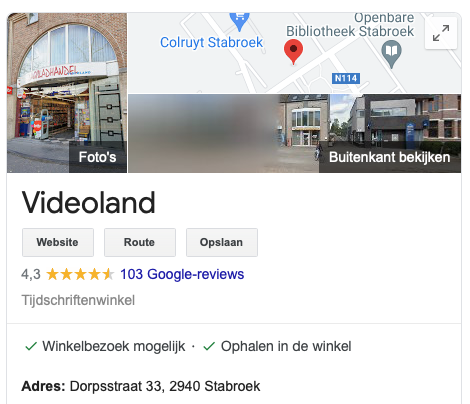Click the red location pin on the map
Image resolution: width=470 pixels, height=404 pixels.
[293, 52]
